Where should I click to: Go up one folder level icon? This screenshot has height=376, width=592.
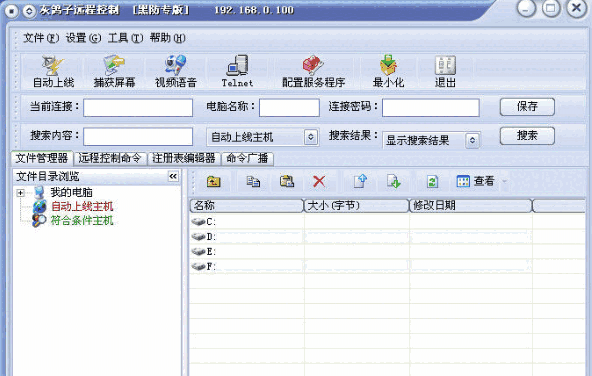point(214,182)
